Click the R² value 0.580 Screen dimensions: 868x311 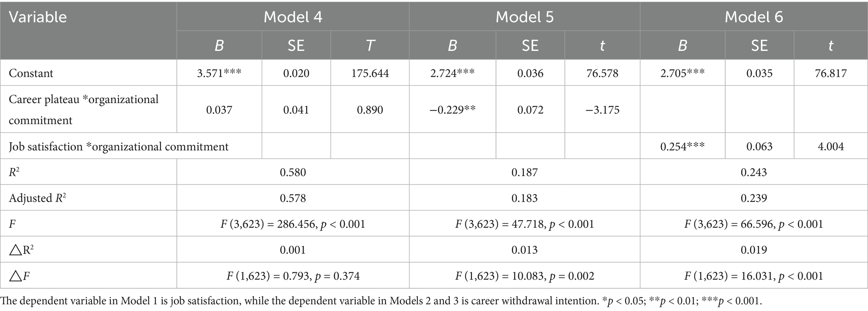point(293,172)
